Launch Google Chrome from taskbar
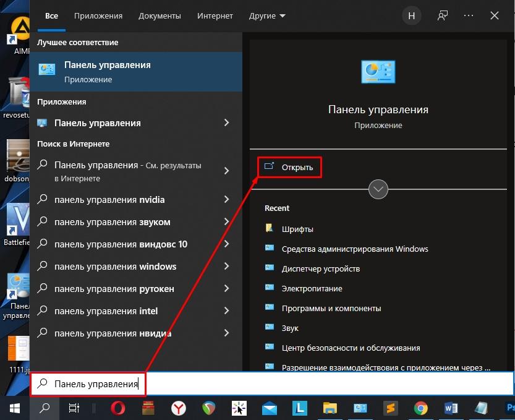Viewport: 515px width, 420px height. (421, 408)
